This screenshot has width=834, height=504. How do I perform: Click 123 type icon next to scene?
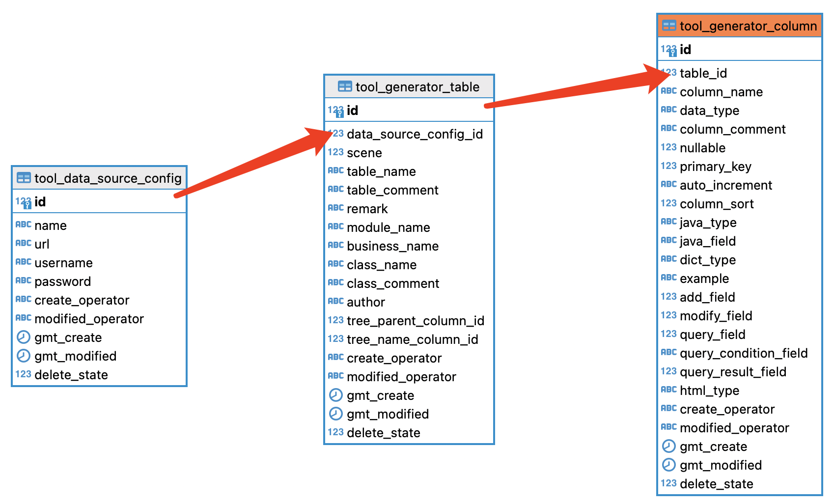[x=336, y=152]
